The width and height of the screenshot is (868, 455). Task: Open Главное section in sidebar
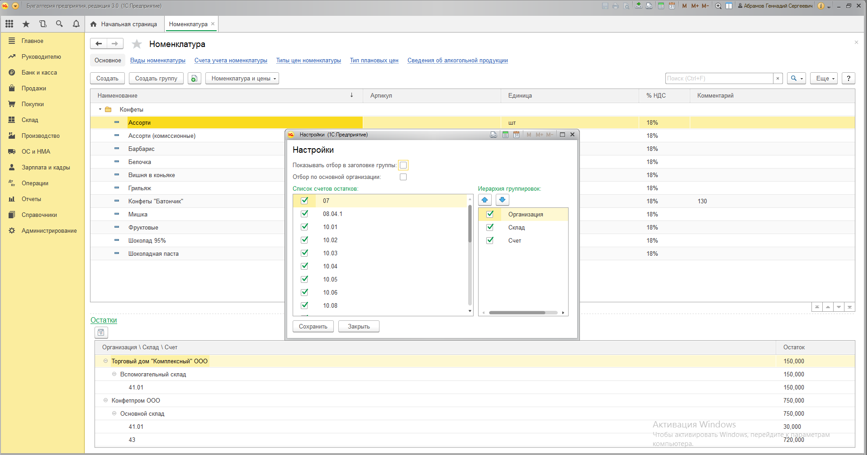(33, 41)
